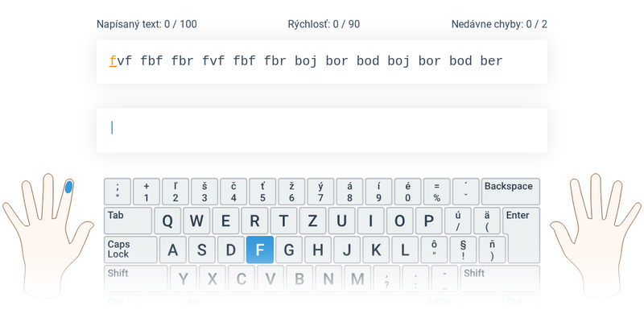The width and height of the screenshot is (644, 322).
Task: Click the Enter key
Action: pyautogui.click(x=523, y=235)
